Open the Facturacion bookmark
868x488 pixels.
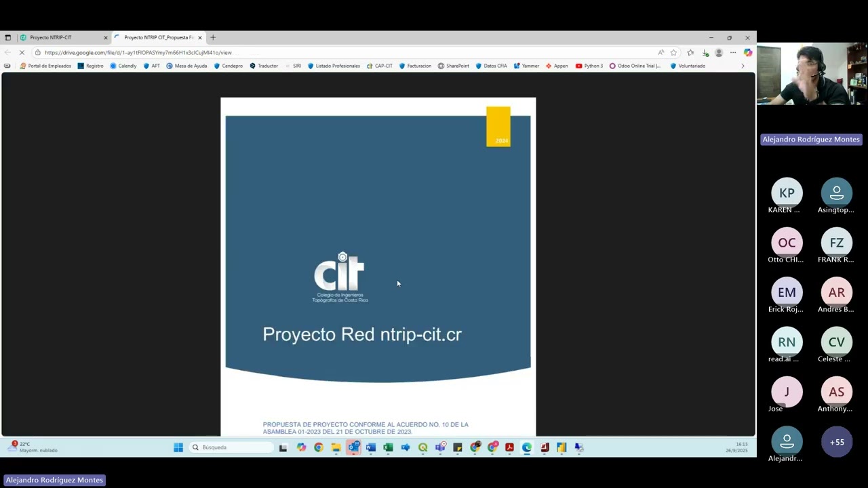coord(415,66)
